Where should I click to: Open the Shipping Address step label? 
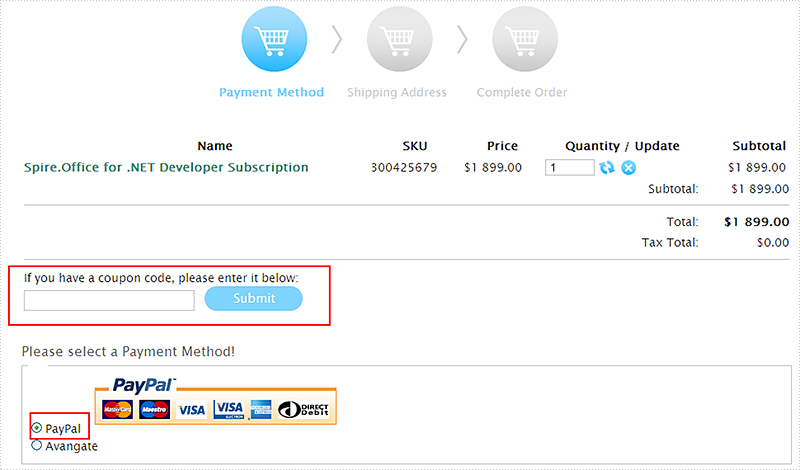pos(397,92)
